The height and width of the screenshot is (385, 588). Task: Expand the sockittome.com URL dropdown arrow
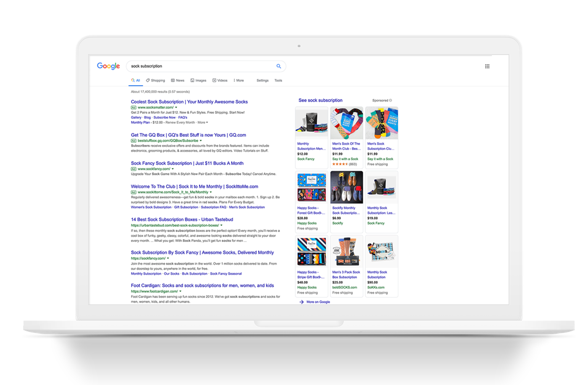[211, 192]
